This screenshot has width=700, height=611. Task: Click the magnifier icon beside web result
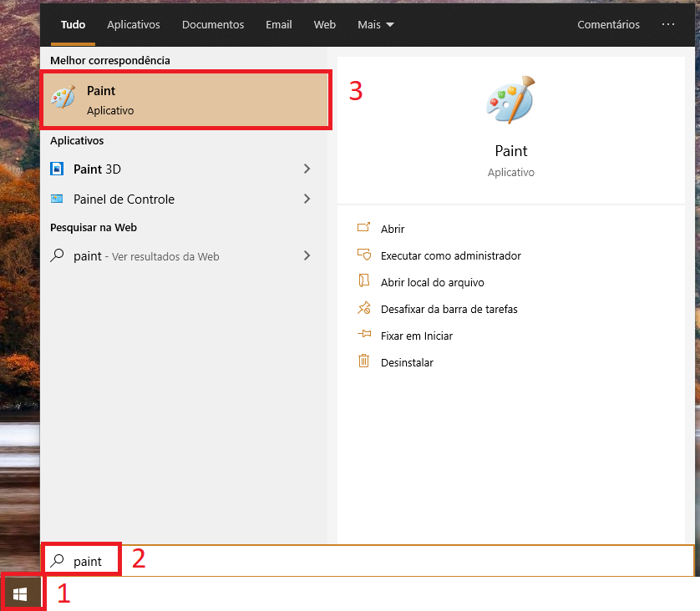pos(57,256)
